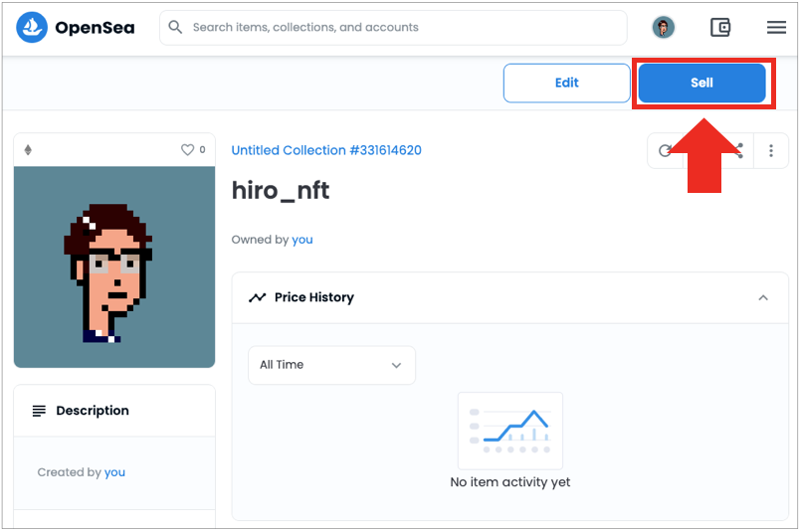Click the empty price chart illustration

point(510,431)
